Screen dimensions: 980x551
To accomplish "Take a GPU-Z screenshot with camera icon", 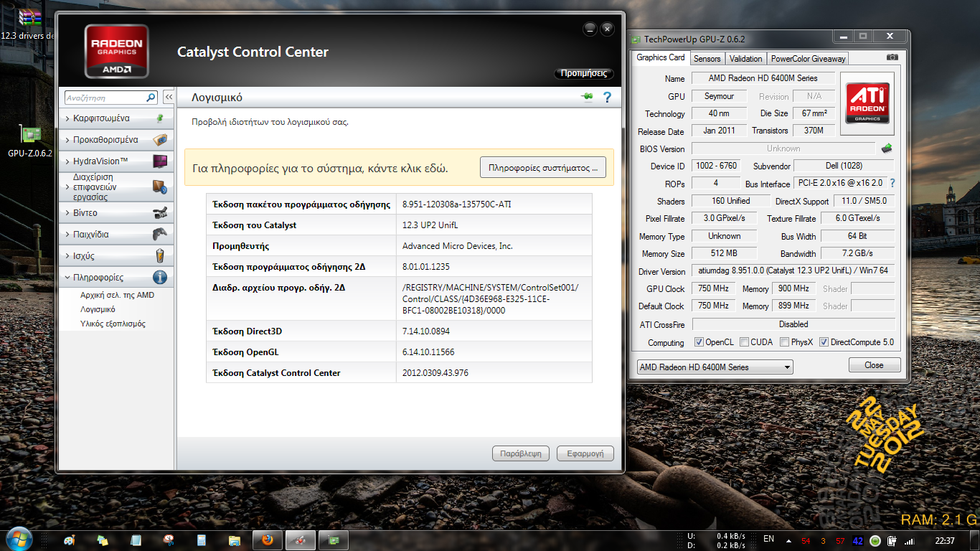I will 892,57.
